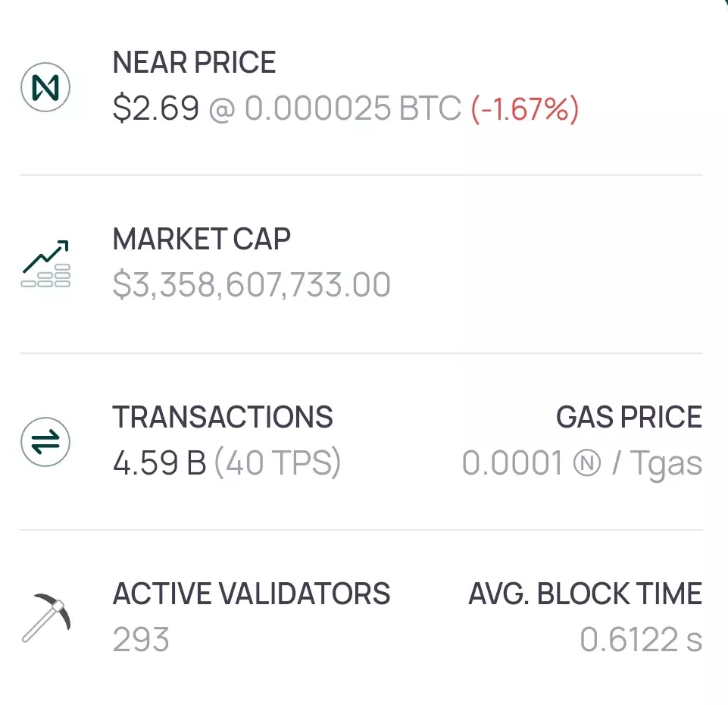Select the AVG. BLOCK TIME heading

click(x=585, y=594)
